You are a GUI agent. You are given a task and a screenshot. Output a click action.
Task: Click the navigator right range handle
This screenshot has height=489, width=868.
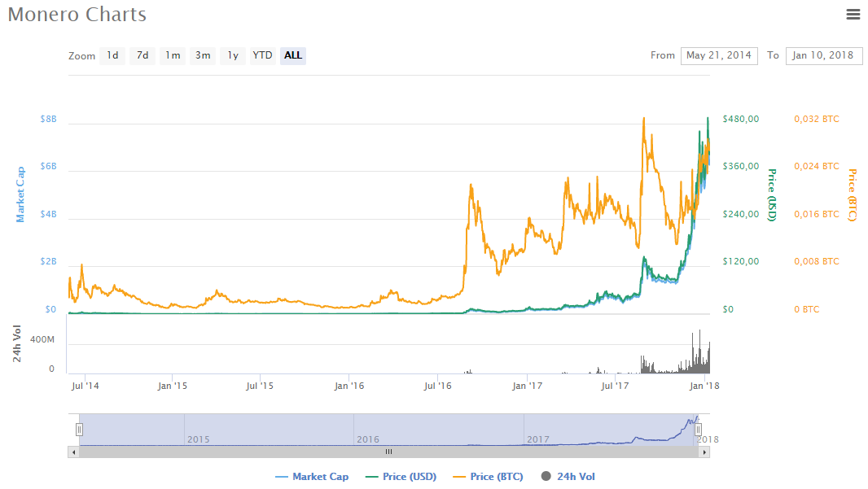[698, 430]
